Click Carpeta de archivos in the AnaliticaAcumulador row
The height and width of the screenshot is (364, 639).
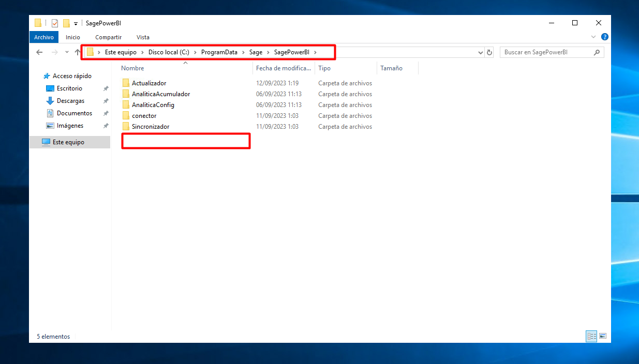click(345, 94)
